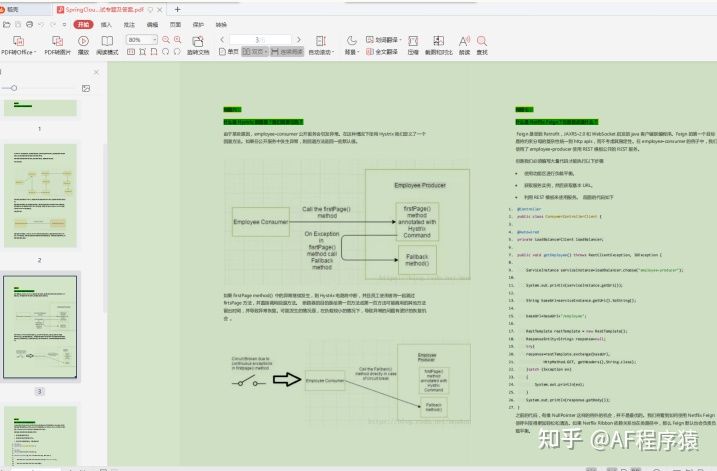Image resolution: width=717 pixels, height=471 pixels.
Task: Select 双页 two-page view
Action: click(x=253, y=52)
